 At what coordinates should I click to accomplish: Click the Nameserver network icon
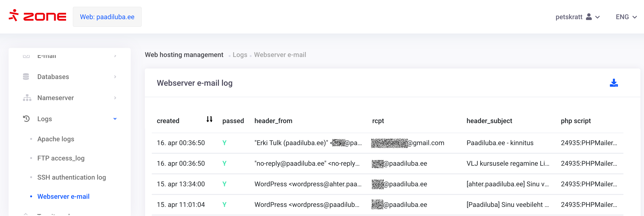coord(27,98)
